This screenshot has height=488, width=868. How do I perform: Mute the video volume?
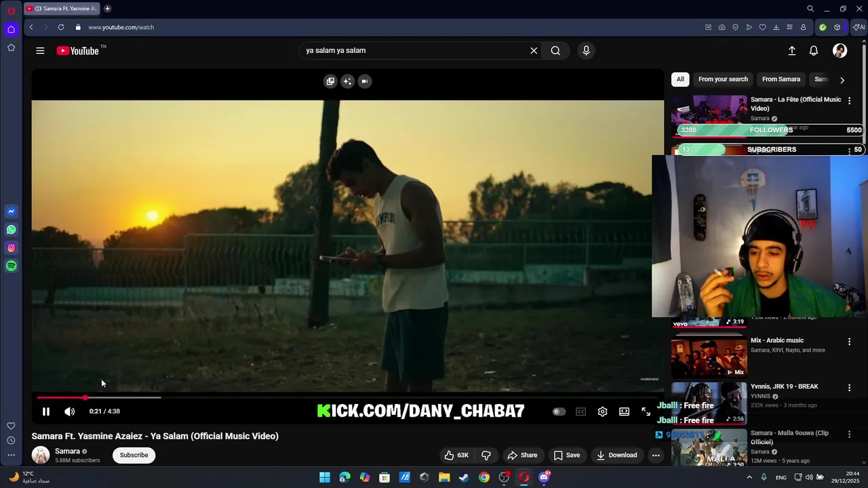69,411
